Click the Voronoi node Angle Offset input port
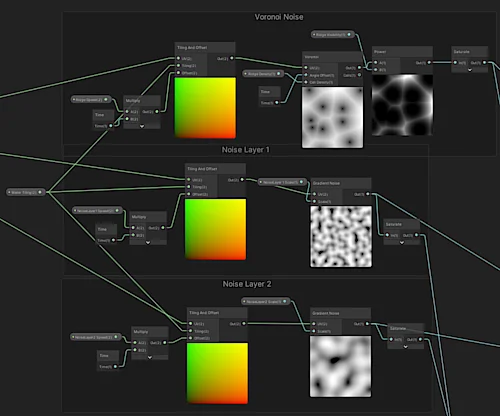 click(306, 75)
